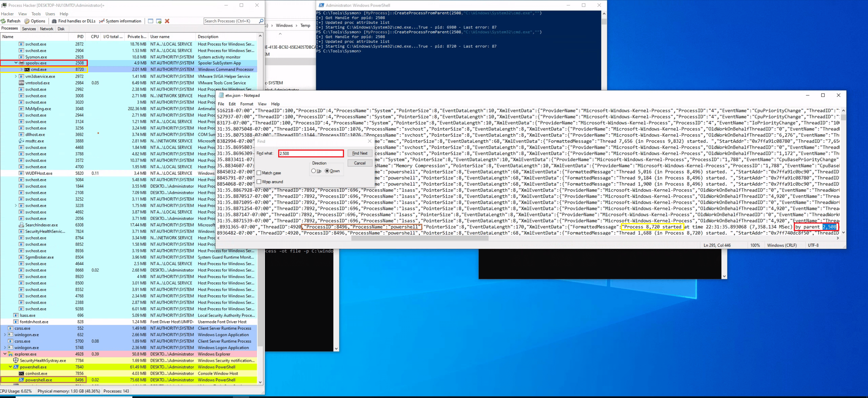Image resolution: width=868 pixels, height=398 pixels.
Task: Select the Up direction radio button
Action: (x=314, y=171)
